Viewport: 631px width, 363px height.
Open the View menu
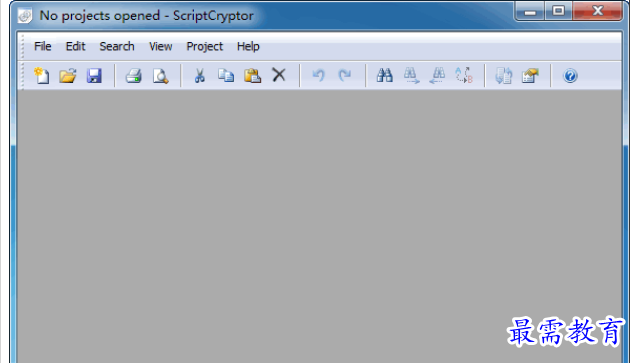pos(161,47)
